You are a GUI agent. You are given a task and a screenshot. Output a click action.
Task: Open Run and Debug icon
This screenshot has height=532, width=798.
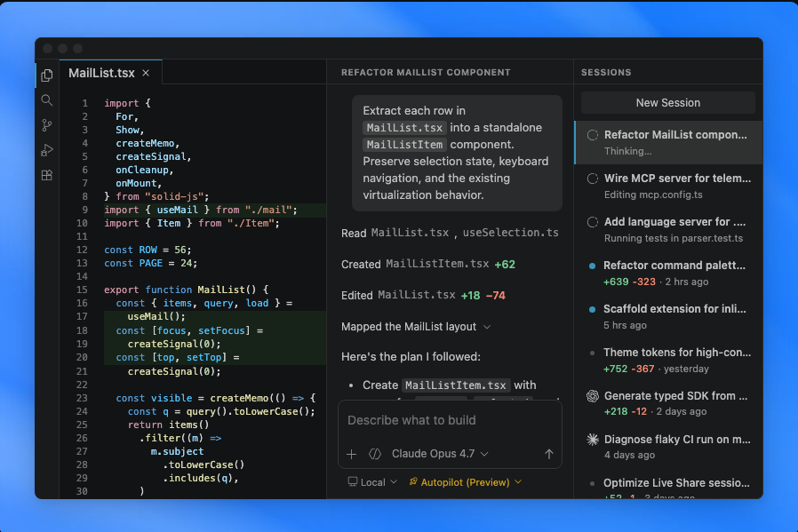tap(47, 150)
